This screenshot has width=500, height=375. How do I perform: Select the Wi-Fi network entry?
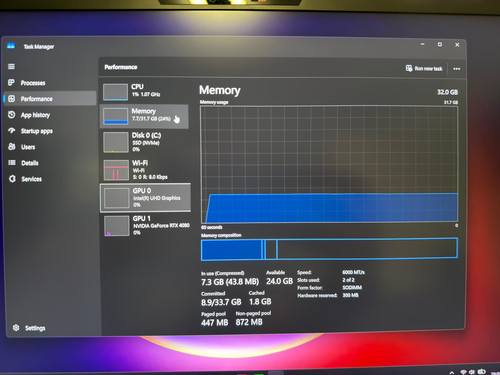pos(145,170)
